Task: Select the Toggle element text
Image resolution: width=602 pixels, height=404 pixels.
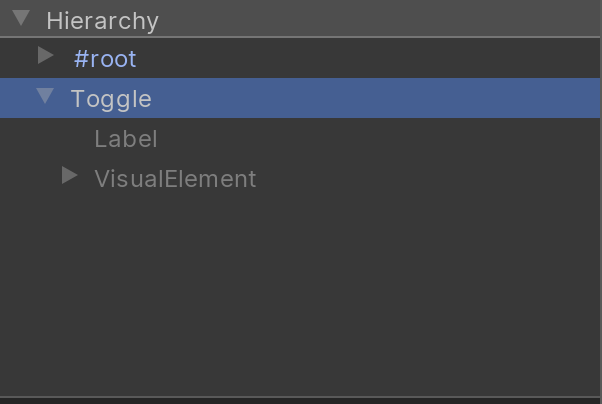Action: pos(111,99)
